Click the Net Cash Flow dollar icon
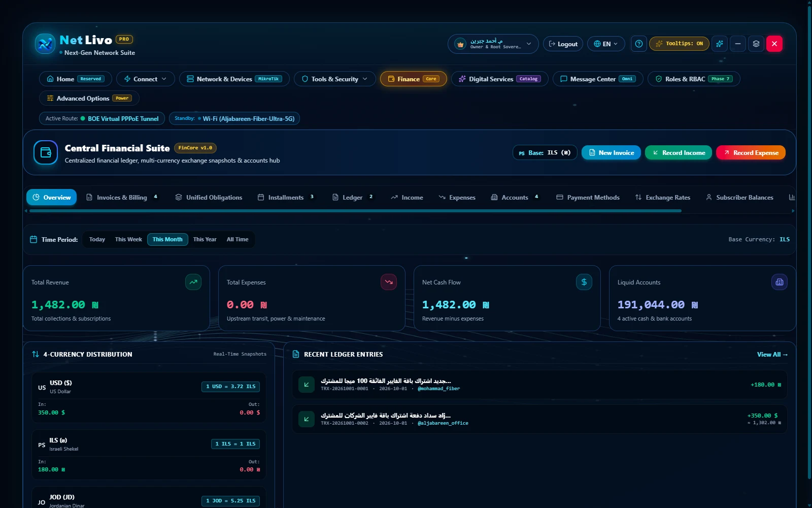The width and height of the screenshot is (812, 508). (x=584, y=282)
